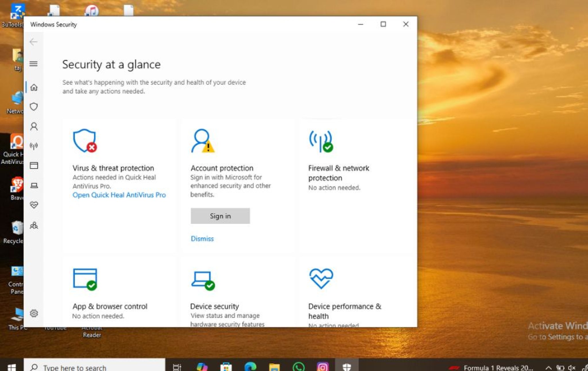Viewport: 588px width, 371px height.
Task: Select the Device security laptop icon
Action: 34,185
